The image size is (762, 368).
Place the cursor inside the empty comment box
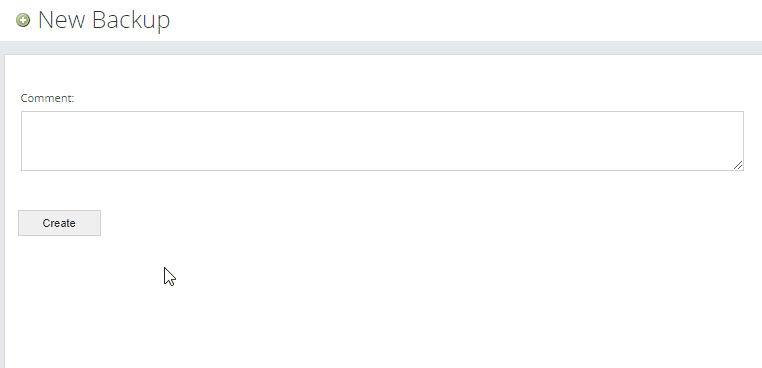pyautogui.click(x=382, y=141)
